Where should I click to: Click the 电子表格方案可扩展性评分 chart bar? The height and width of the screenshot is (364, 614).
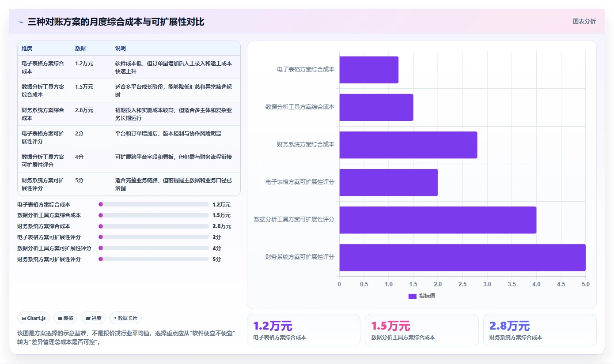[389, 182]
